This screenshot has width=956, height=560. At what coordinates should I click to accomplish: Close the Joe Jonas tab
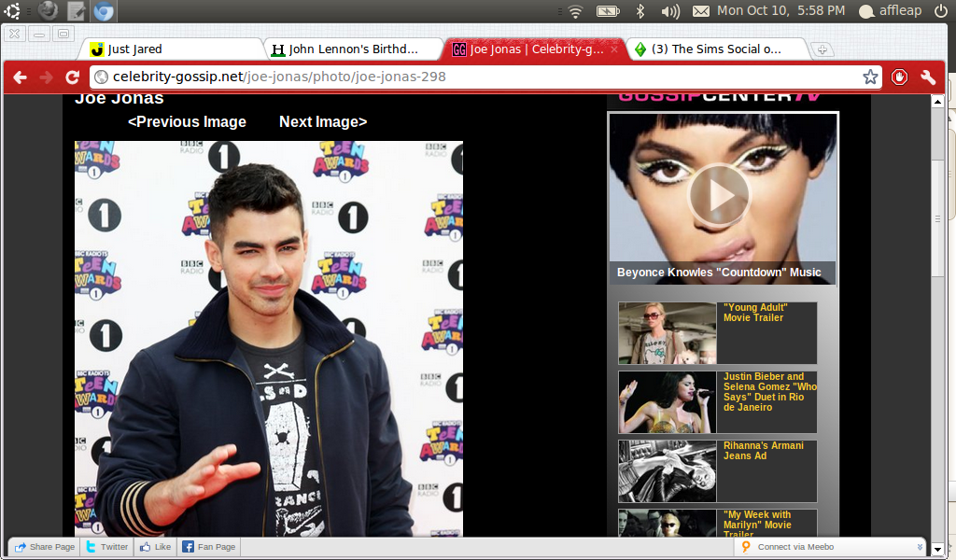(x=614, y=49)
